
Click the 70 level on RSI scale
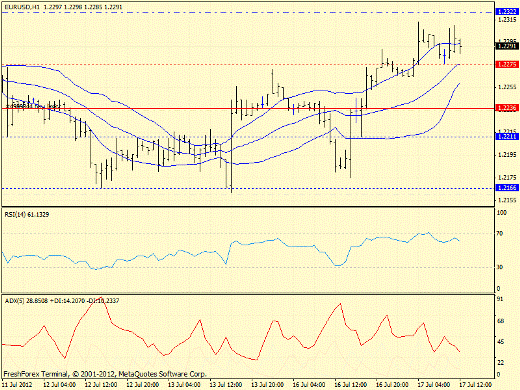point(500,234)
